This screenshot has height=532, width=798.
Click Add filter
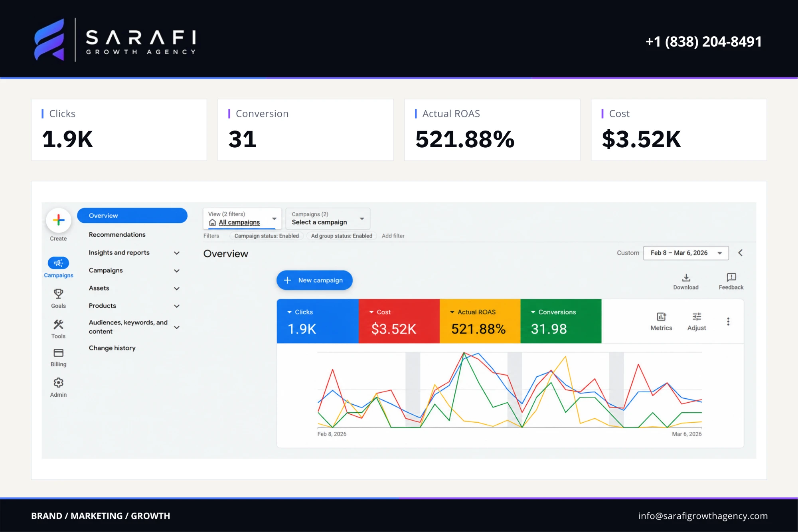pyautogui.click(x=393, y=236)
